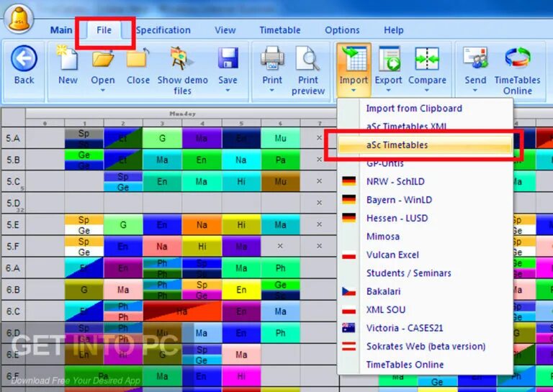Click the Save floppy disk icon
Screen dimensions: 553x392
228,58
